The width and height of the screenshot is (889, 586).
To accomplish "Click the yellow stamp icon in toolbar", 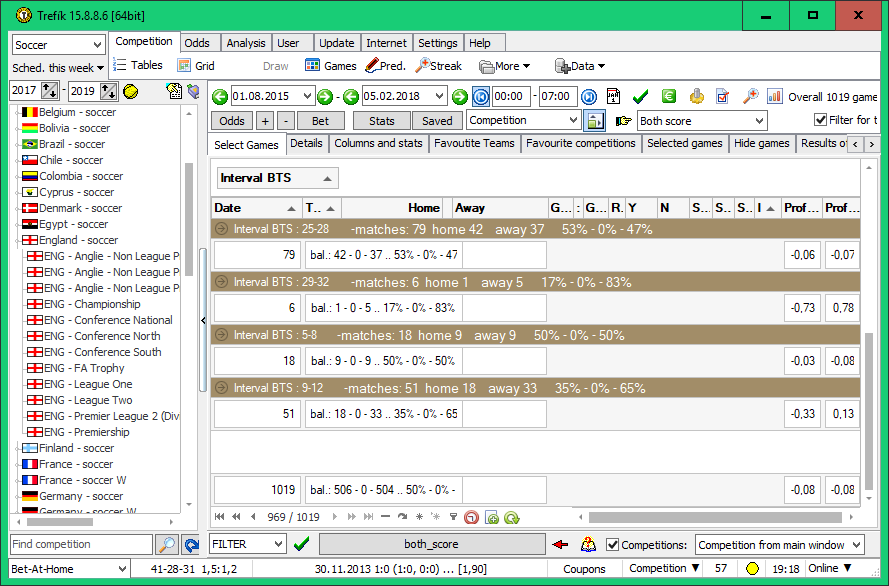I will click(697, 96).
